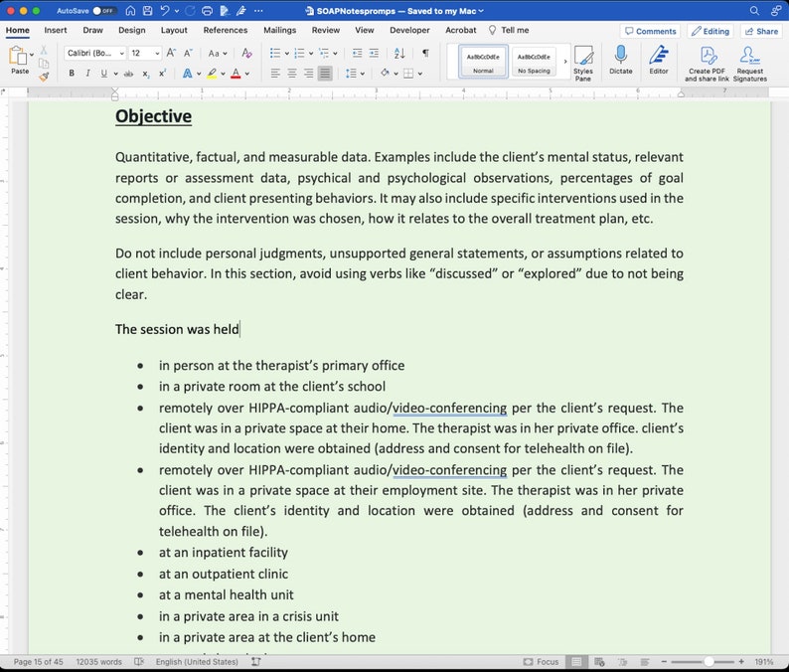Save the document with the disk icon
This screenshot has height=672, width=789.
[x=147, y=11]
